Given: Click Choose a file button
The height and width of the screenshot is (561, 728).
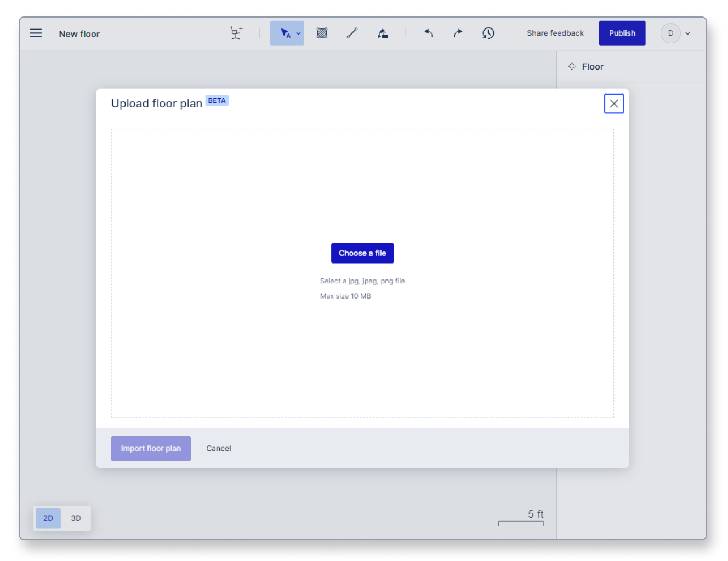Looking at the screenshot, I should 362,253.
